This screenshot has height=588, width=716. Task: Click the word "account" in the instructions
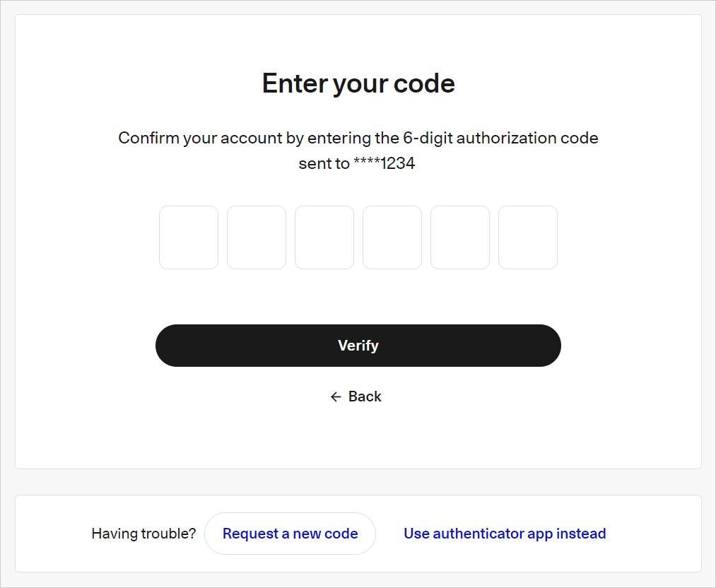click(252, 138)
